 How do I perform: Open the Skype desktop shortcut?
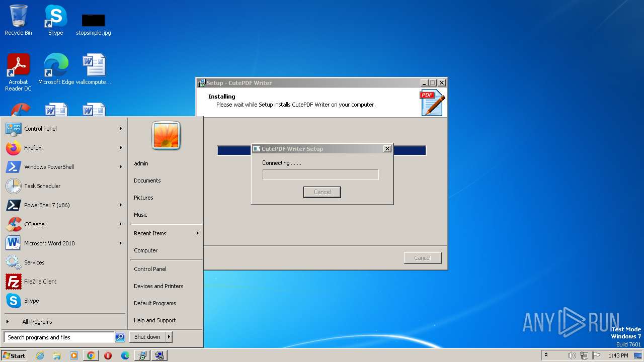coord(55,20)
